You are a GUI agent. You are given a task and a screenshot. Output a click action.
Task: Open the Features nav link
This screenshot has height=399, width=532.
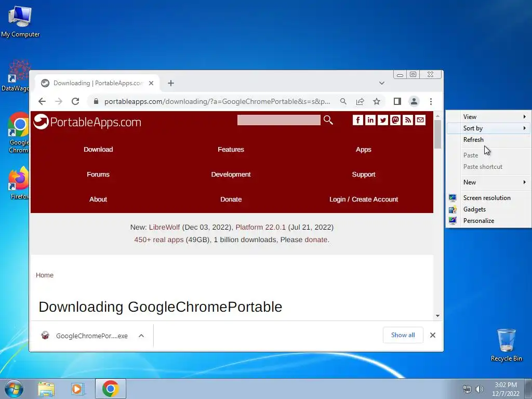231,149
